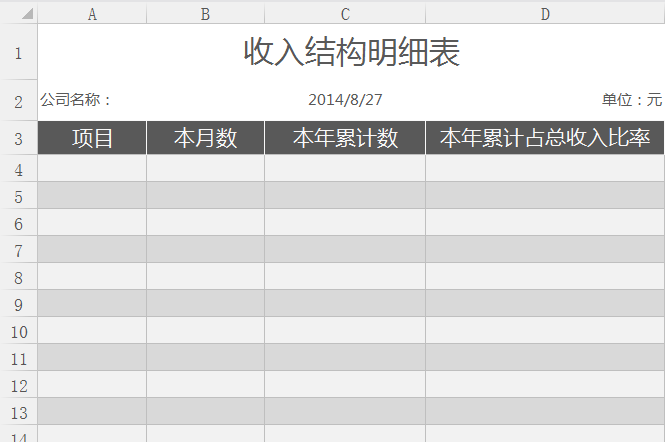Select row 1 header
The image size is (665, 442).
point(19,52)
